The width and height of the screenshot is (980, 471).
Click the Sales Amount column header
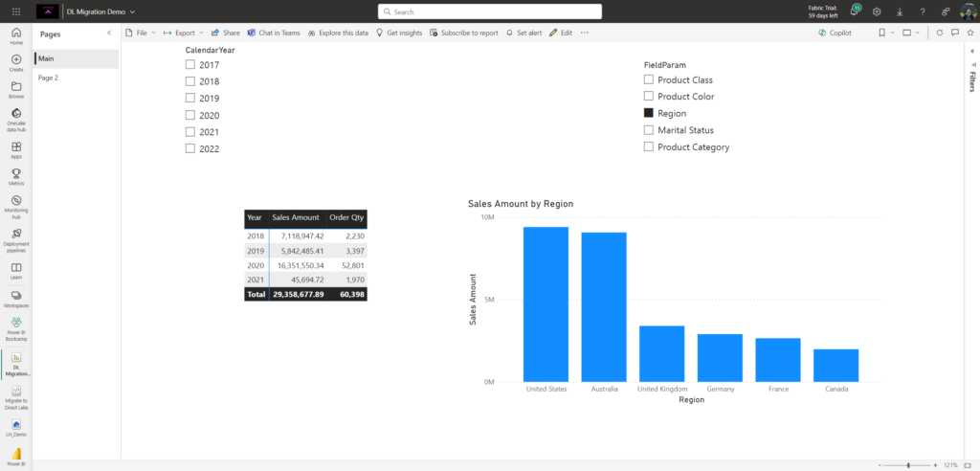coord(296,217)
